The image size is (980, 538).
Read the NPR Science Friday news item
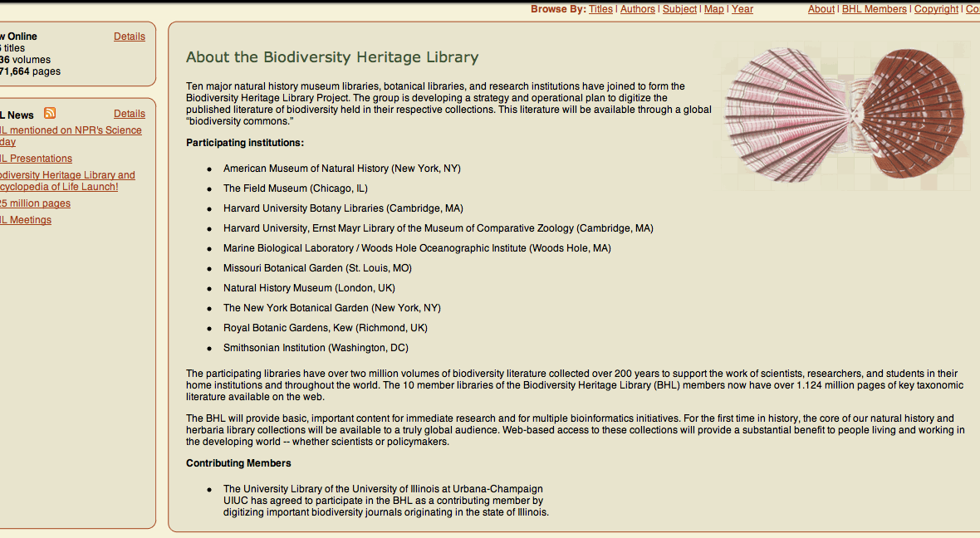pyautogui.click(x=71, y=130)
